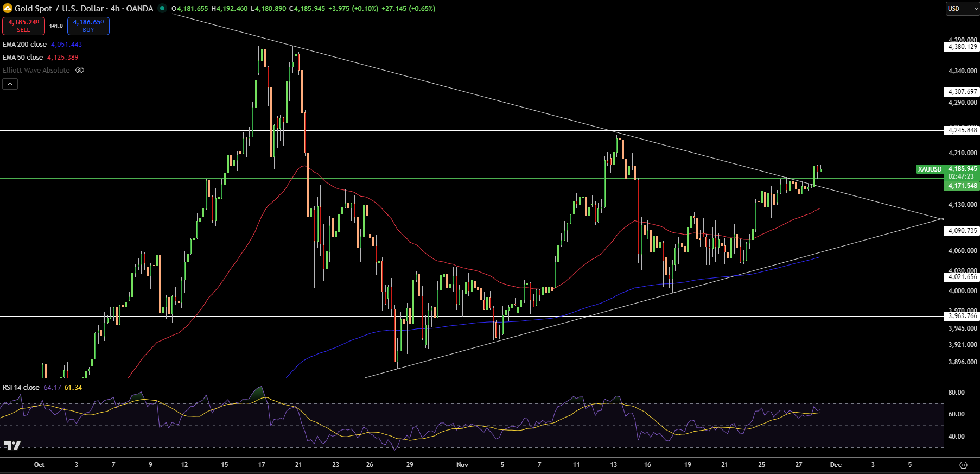The width and height of the screenshot is (980, 474).
Task: Click the 02:47:23 bar countdown timer
Action: [x=961, y=176]
